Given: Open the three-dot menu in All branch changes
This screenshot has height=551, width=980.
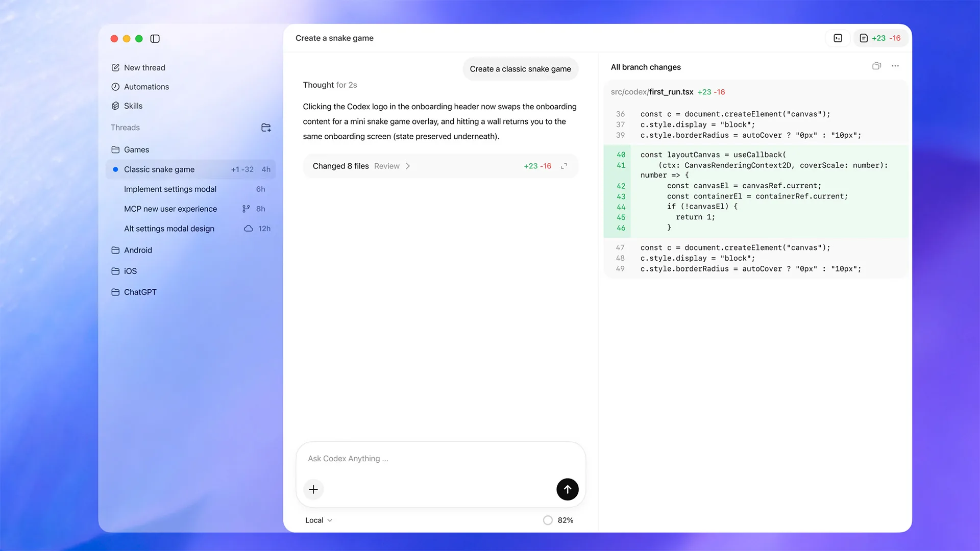Looking at the screenshot, I should click(895, 66).
